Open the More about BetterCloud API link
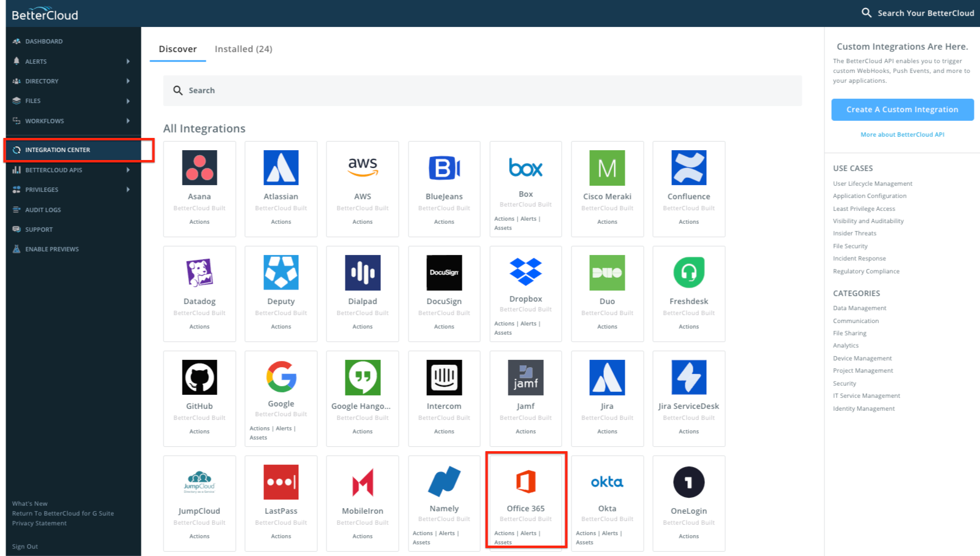Viewport: 980px width, 556px height. [902, 134]
